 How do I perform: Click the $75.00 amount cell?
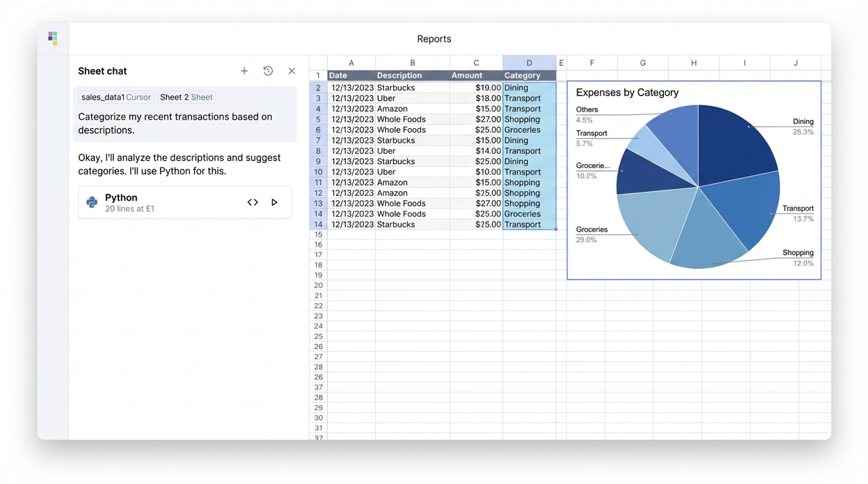[476, 225]
